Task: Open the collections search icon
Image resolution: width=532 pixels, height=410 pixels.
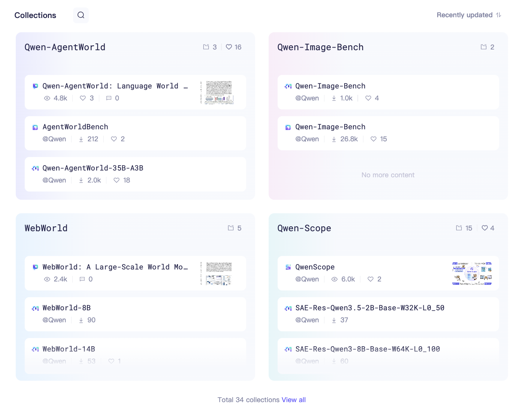Action: click(81, 15)
